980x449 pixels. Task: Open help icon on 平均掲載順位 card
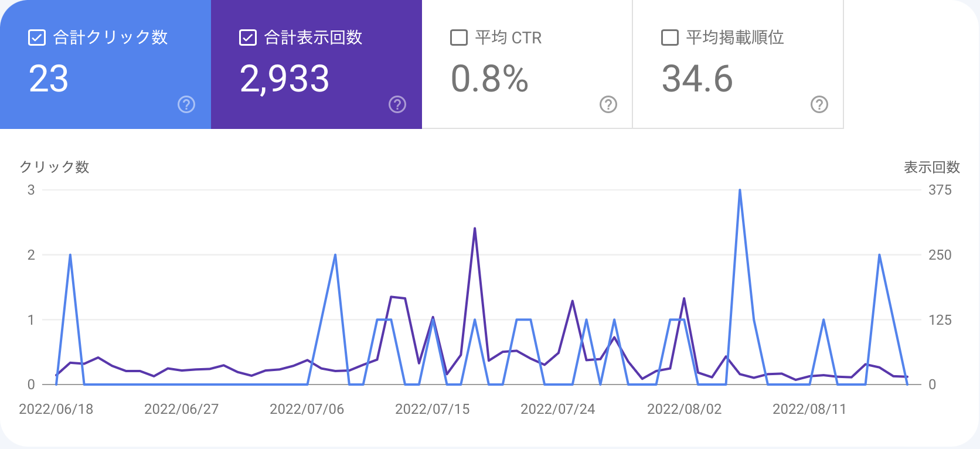pos(819,104)
